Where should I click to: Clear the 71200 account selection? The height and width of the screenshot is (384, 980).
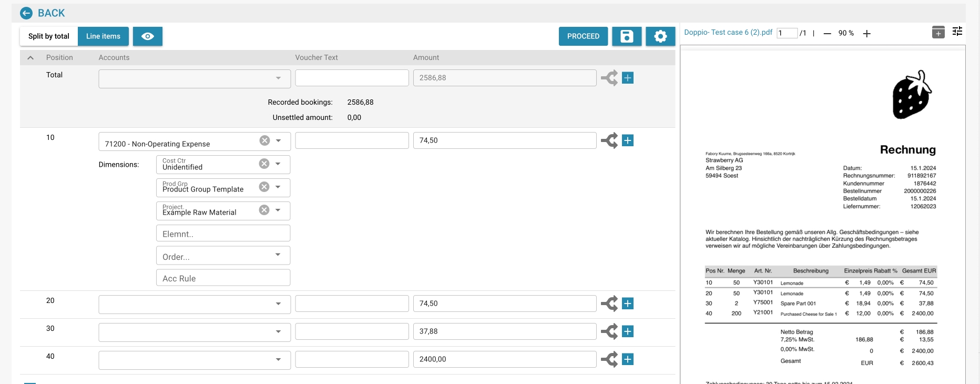(x=264, y=140)
